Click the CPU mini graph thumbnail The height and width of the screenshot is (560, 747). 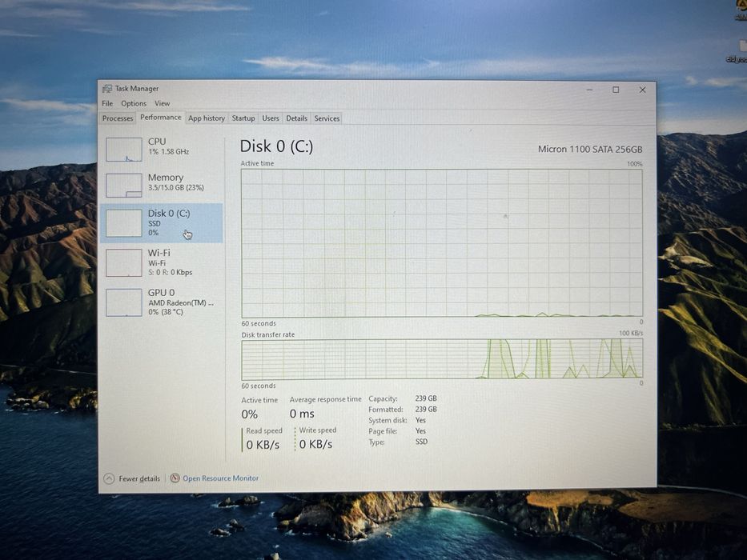click(124, 150)
